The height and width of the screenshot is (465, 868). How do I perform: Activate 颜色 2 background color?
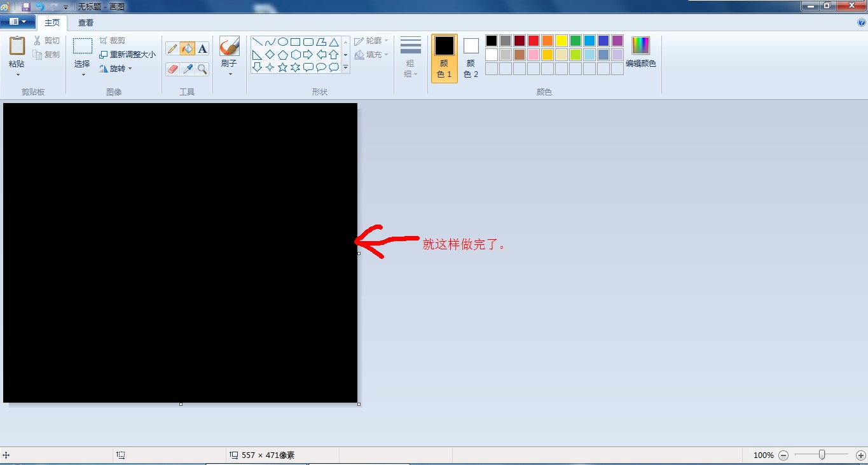[471, 58]
